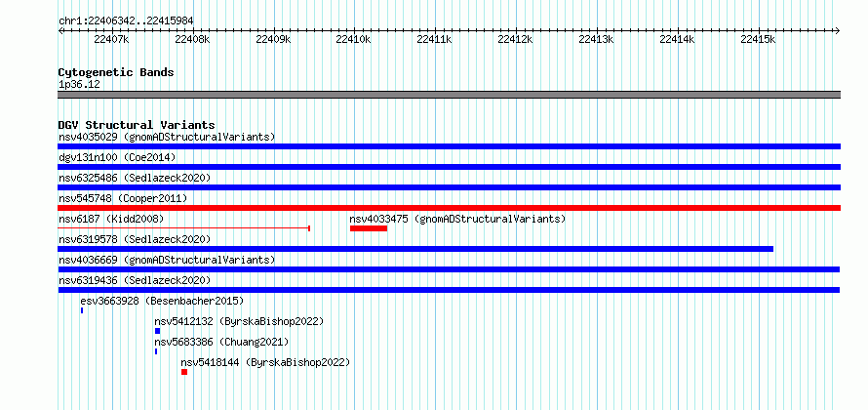
Task: Select the blue bar under nsv6319436
Action: 449,290
